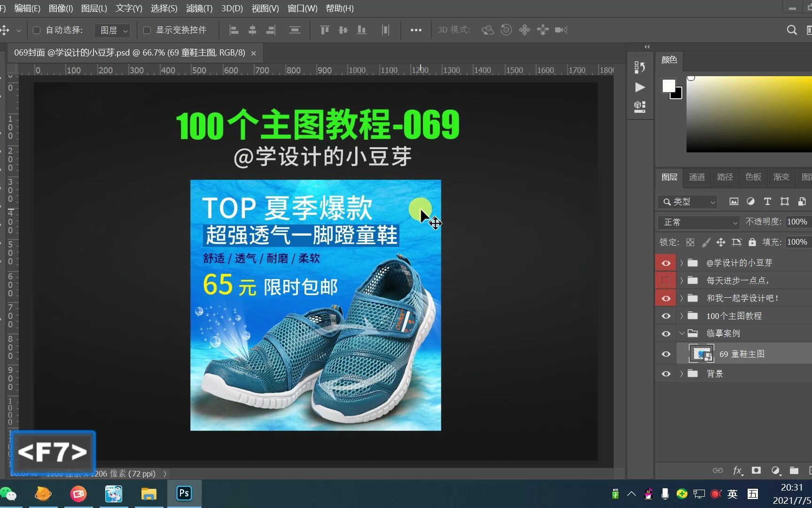The width and height of the screenshot is (812, 508).
Task: Open the 滤镜 menu
Action: pos(198,8)
